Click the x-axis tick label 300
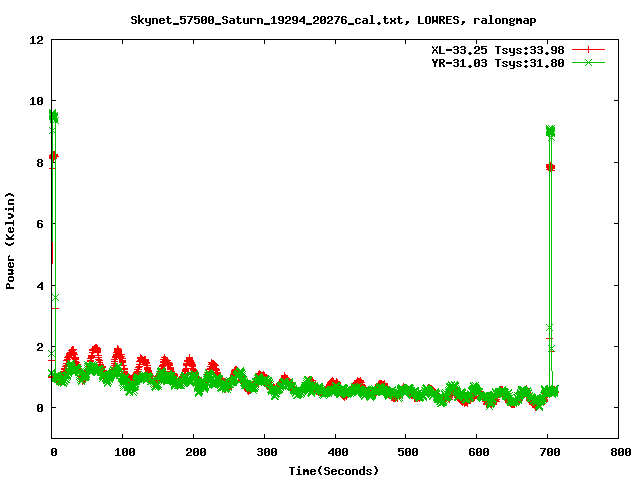The width and height of the screenshot is (640, 480). [x=267, y=452]
